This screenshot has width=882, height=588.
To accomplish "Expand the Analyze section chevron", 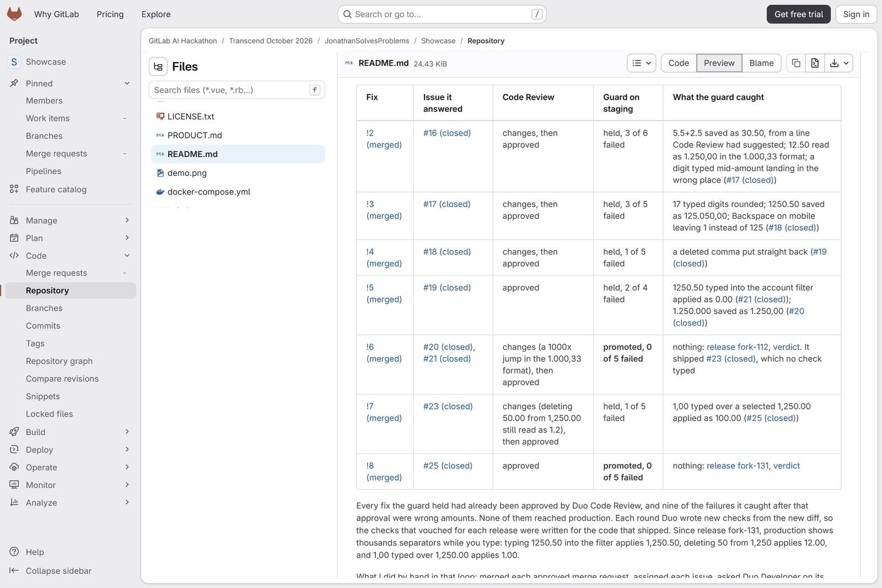I will [127, 502].
